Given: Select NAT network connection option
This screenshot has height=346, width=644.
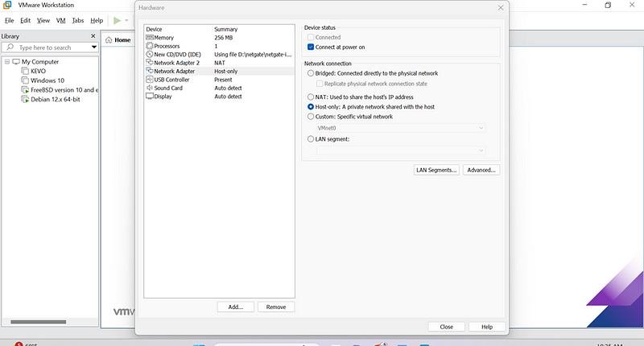Looking at the screenshot, I should 311,97.
